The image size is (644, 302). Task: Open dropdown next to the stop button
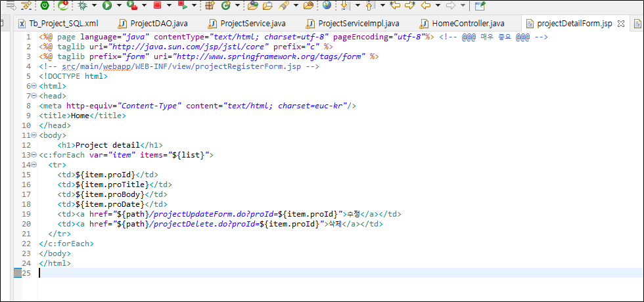coord(170,5)
